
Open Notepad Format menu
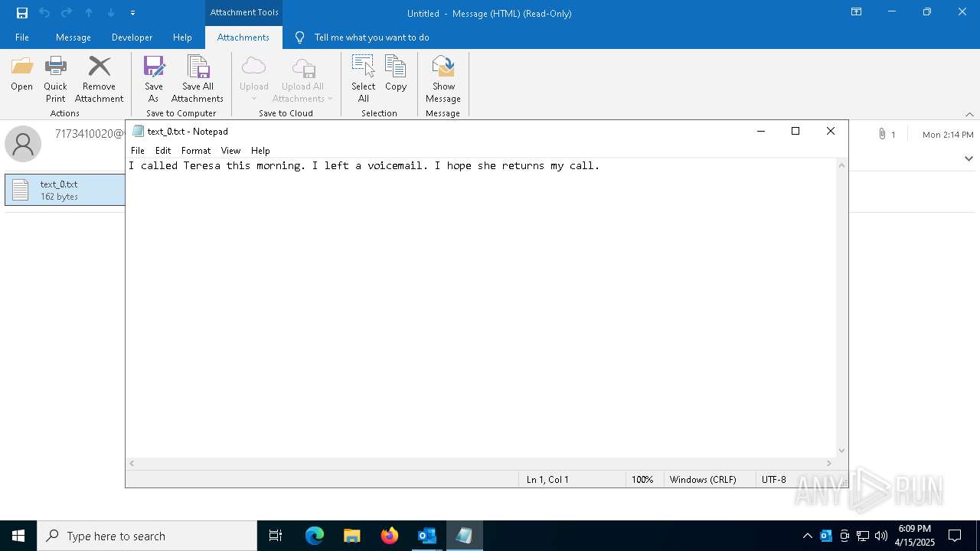196,151
